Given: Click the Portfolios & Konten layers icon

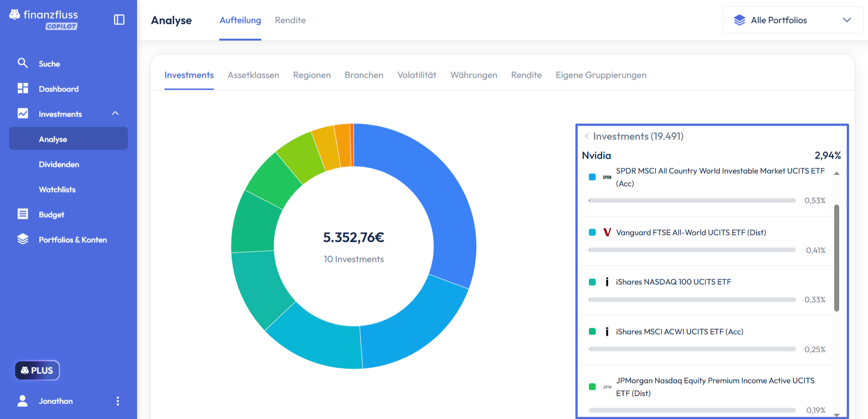Looking at the screenshot, I should (x=22, y=239).
